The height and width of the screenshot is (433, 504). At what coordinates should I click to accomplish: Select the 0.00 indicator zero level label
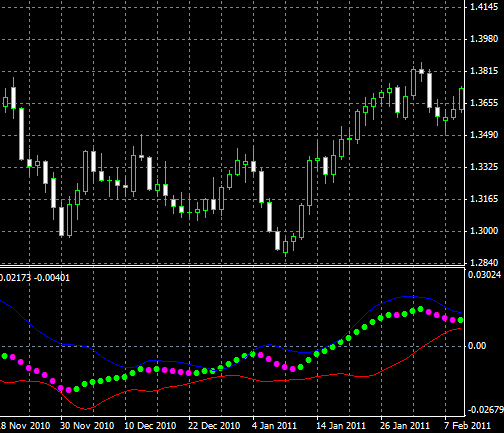[477, 346]
